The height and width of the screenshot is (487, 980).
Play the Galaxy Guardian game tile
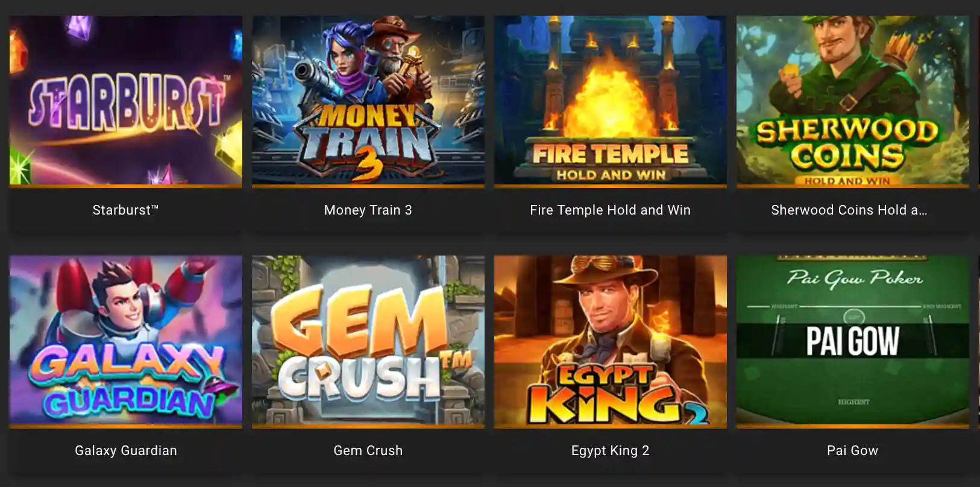tap(125, 340)
